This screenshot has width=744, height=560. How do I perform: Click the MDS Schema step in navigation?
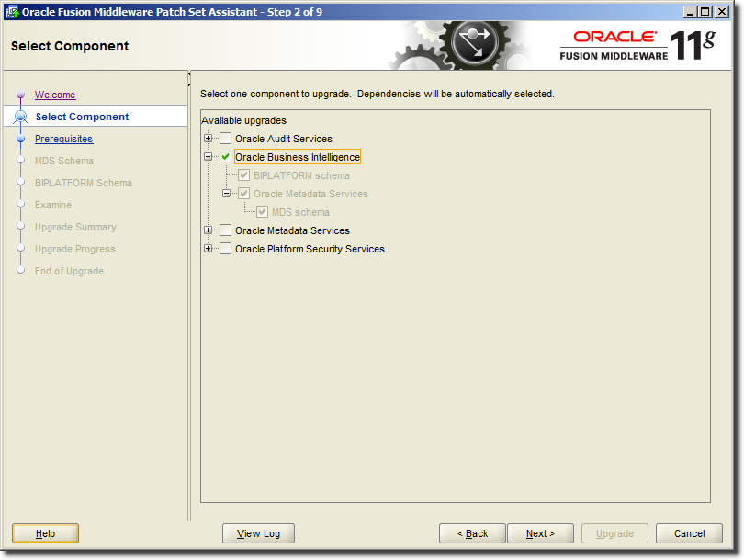click(x=64, y=161)
